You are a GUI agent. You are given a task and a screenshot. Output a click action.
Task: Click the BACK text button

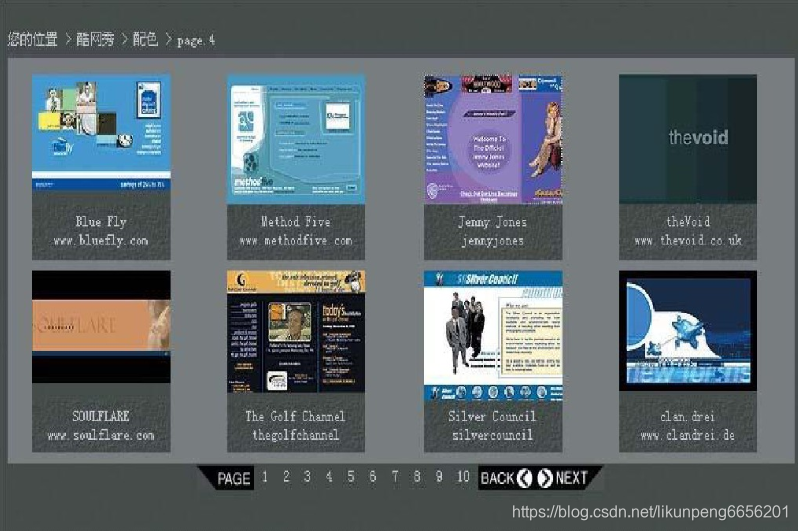pyautogui.click(x=497, y=478)
